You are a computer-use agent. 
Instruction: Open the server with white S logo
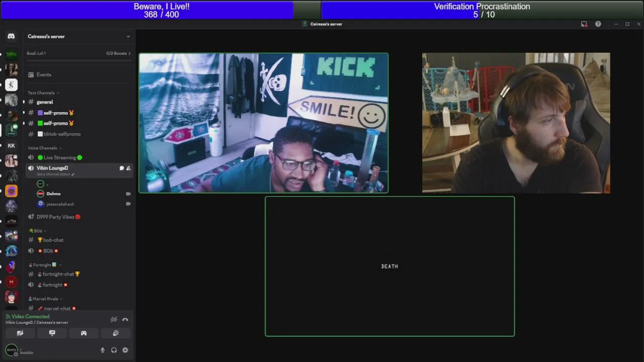tap(11, 85)
